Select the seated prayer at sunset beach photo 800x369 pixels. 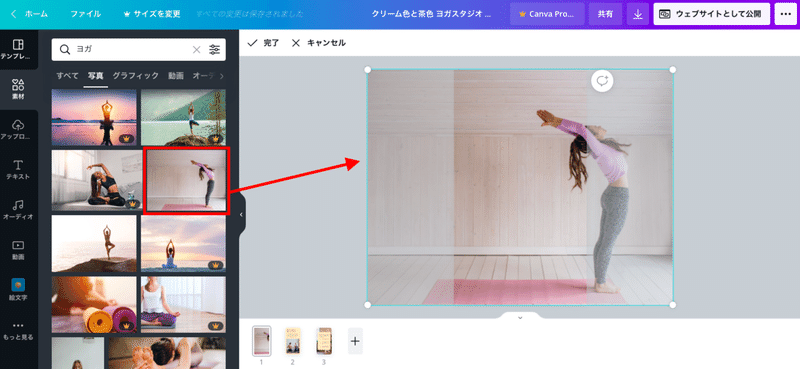click(x=183, y=243)
